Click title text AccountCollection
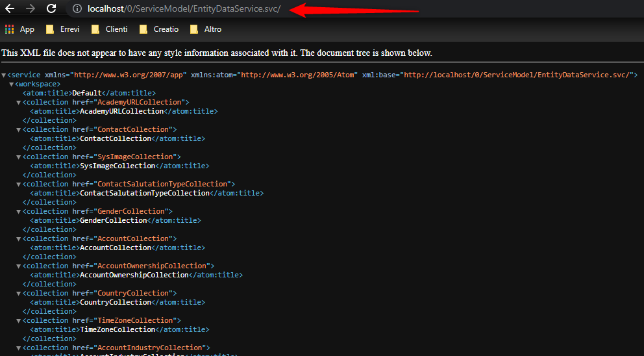This screenshot has width=644, height=356. (116, 248)
